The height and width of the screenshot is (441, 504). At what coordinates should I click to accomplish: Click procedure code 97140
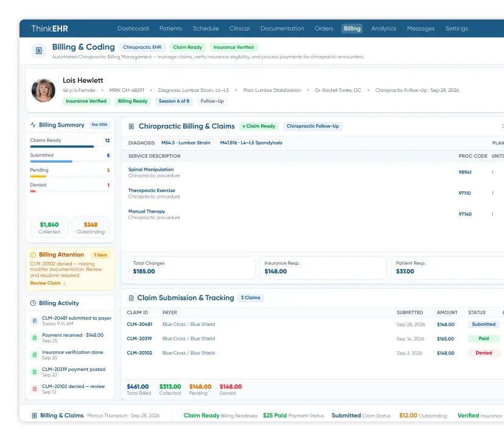tap(465, 214)
